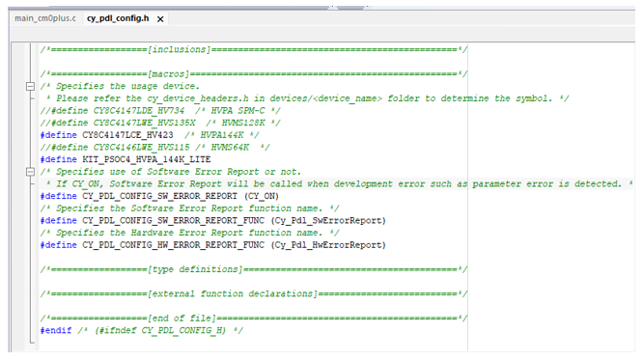The image size is (644, 361).
Task: Click the Cy_Pdl_SwErrorReport function name
Action: point(328,220)
